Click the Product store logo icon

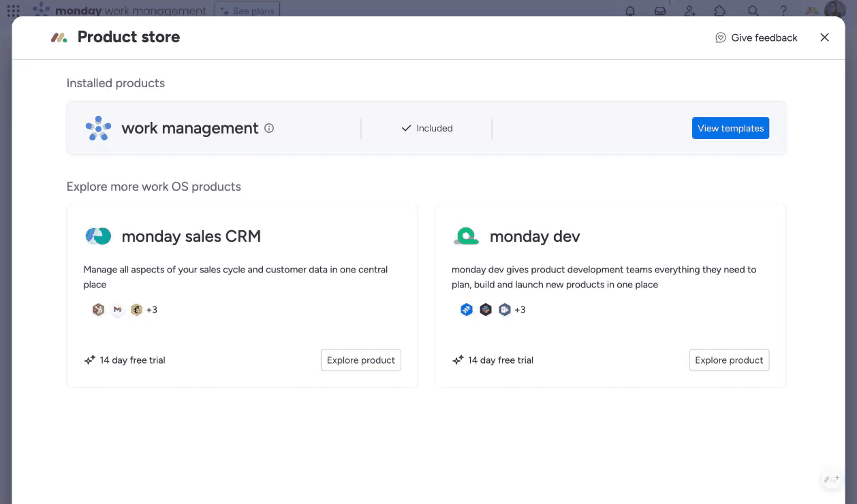click(59, 37)
